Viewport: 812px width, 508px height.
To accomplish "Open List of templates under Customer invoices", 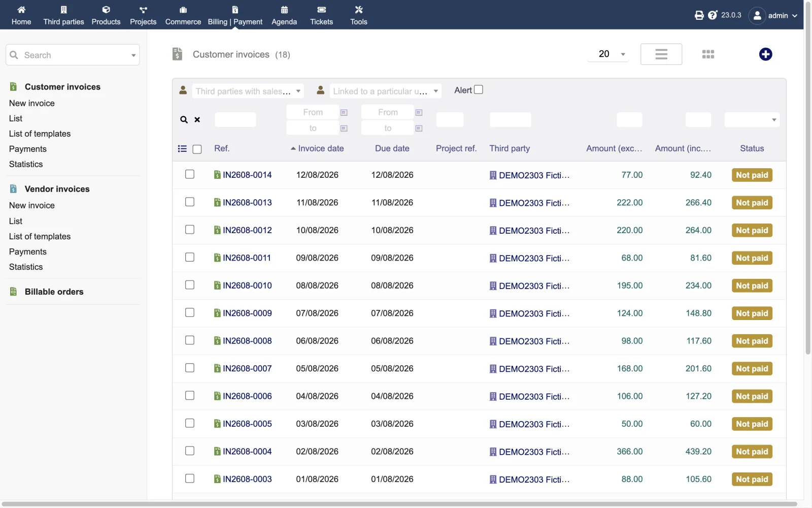I will point(40,134).
